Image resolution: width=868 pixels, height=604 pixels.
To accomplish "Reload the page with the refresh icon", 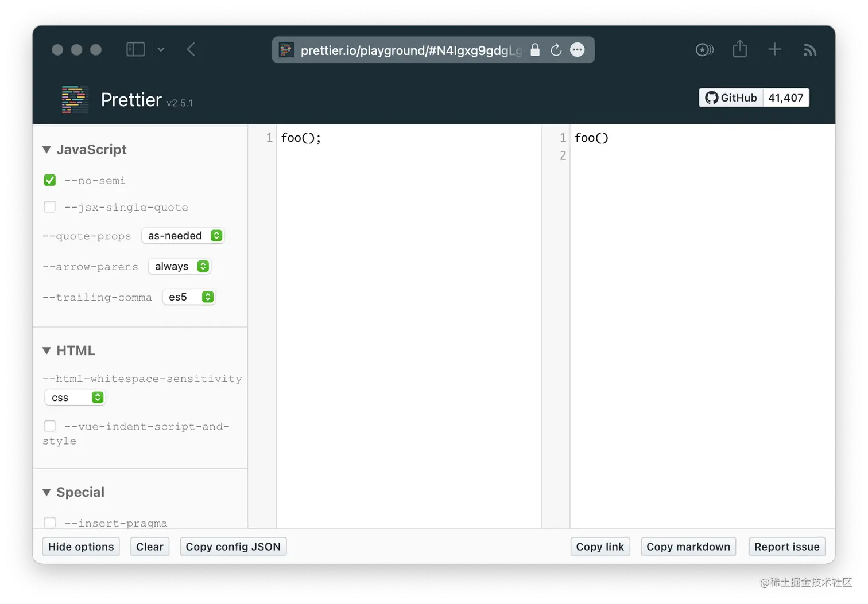I will (556, 50).
